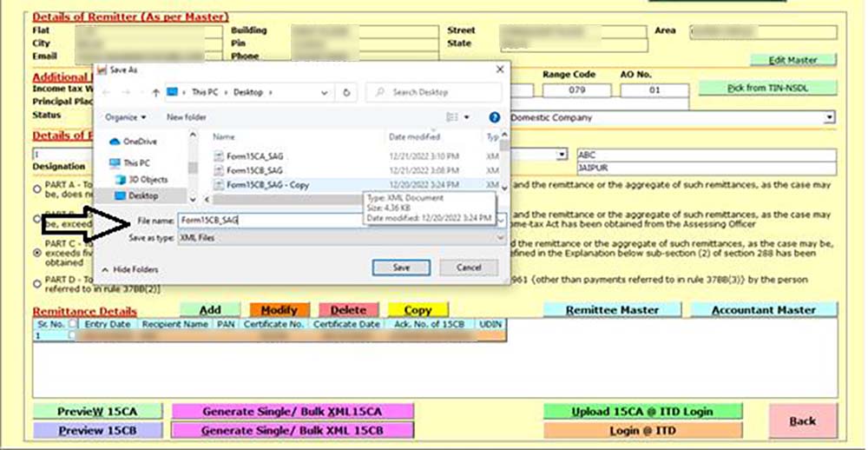The width and height of the screenshot is (868, 450).
Task: Expand the Domestic Company status dropdown
Action: pyautogui.click(x=829, y=117)
